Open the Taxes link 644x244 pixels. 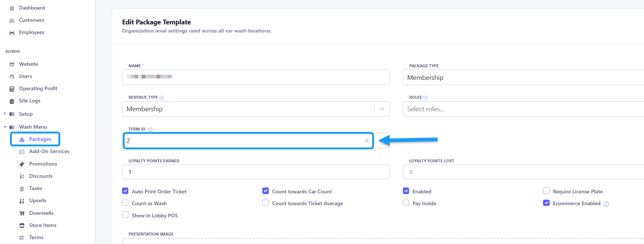click(36, 188)
